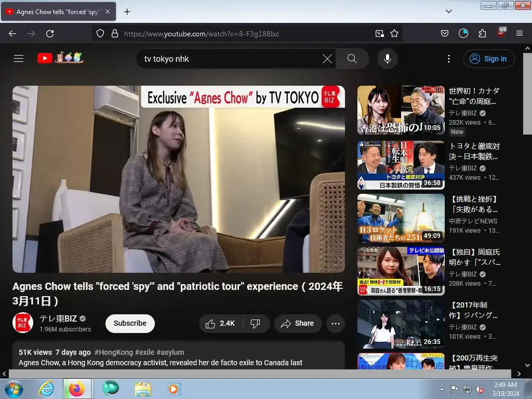532x399 pixels.
Task: Click the vertical page scrollbar thumb
Action: coord(527,94)
